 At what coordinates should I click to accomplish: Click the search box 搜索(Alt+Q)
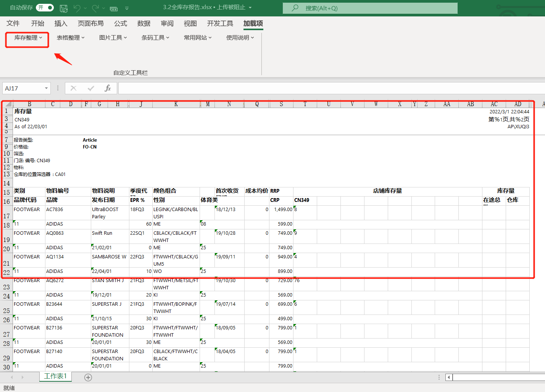click(x=370, y=8)
